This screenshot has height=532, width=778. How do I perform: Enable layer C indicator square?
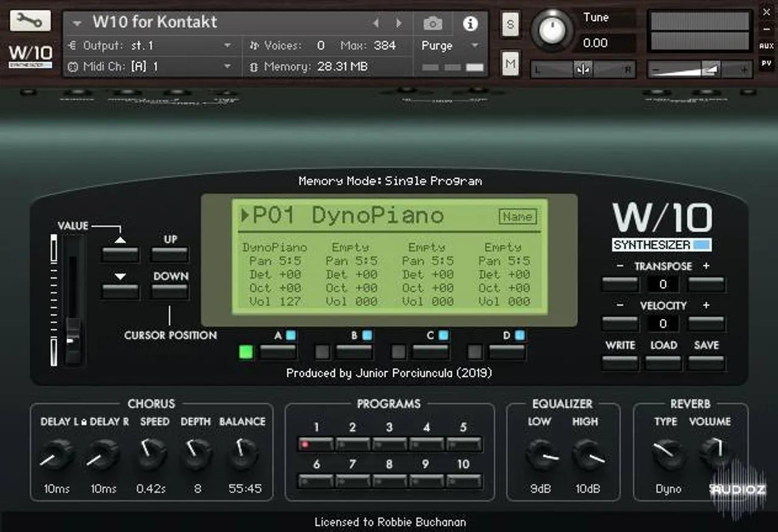tap(399, 352)
